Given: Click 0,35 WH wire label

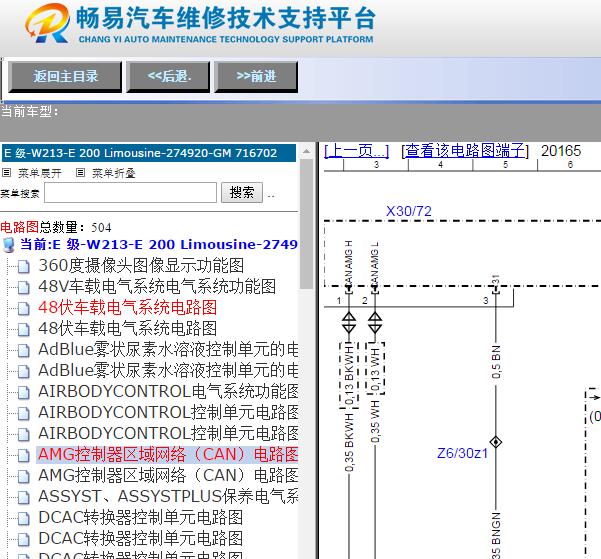Looking at the screenshot, I should 375,421.
